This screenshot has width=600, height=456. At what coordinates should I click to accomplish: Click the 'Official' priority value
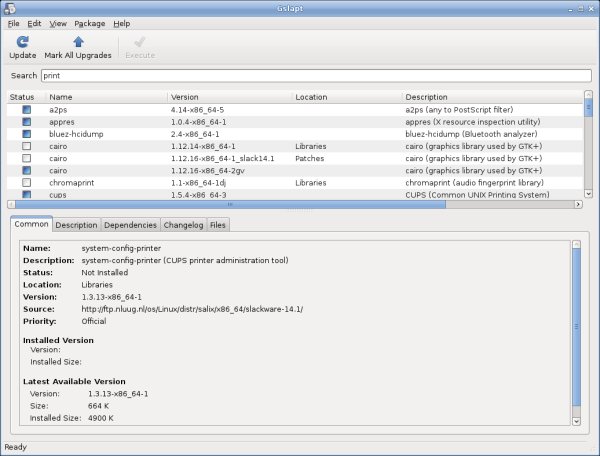(94, 321)
